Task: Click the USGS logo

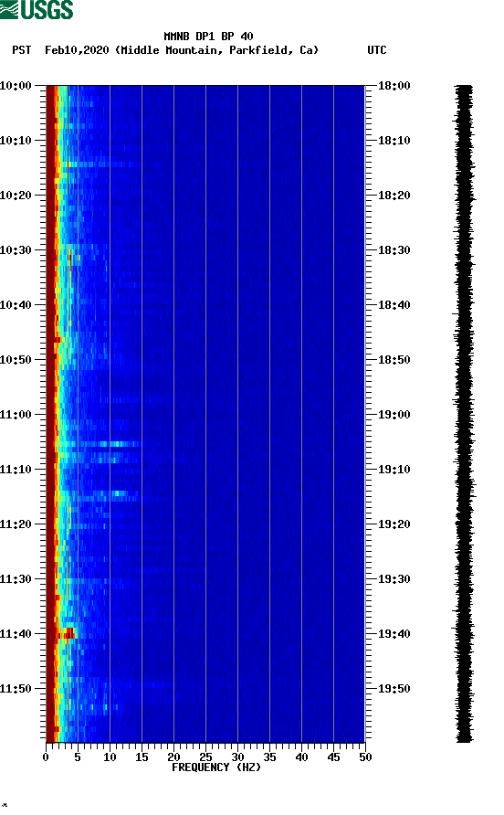Action: (37, 9)
